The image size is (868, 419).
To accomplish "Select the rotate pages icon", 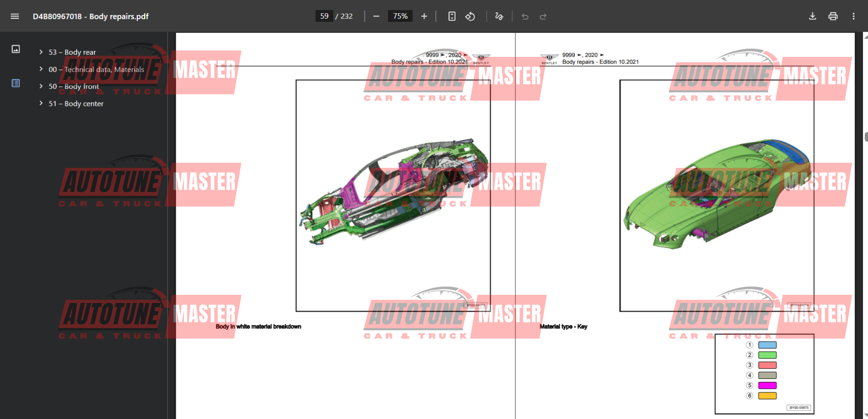I will click(x=470, y=16).
